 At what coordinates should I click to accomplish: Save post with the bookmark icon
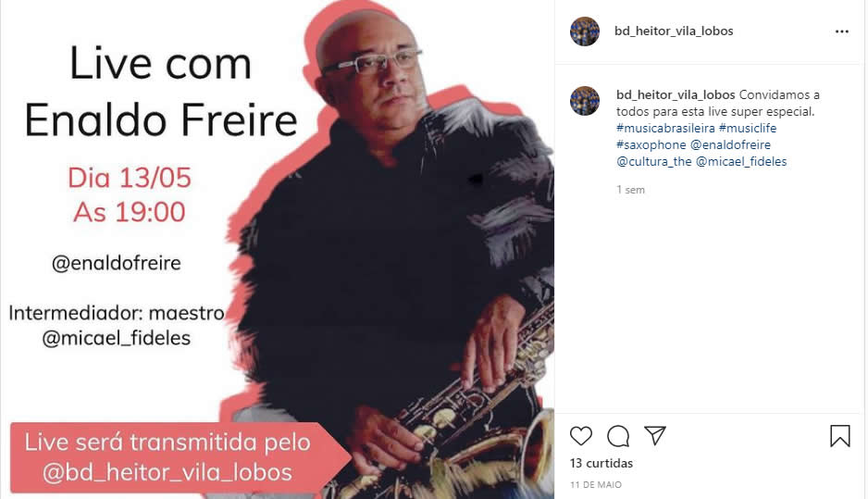839,436
